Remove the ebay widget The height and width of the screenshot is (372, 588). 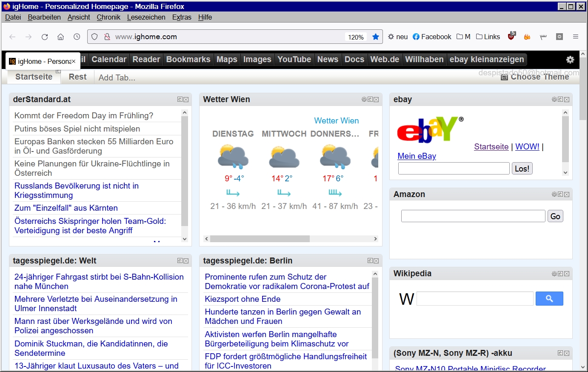567,100
